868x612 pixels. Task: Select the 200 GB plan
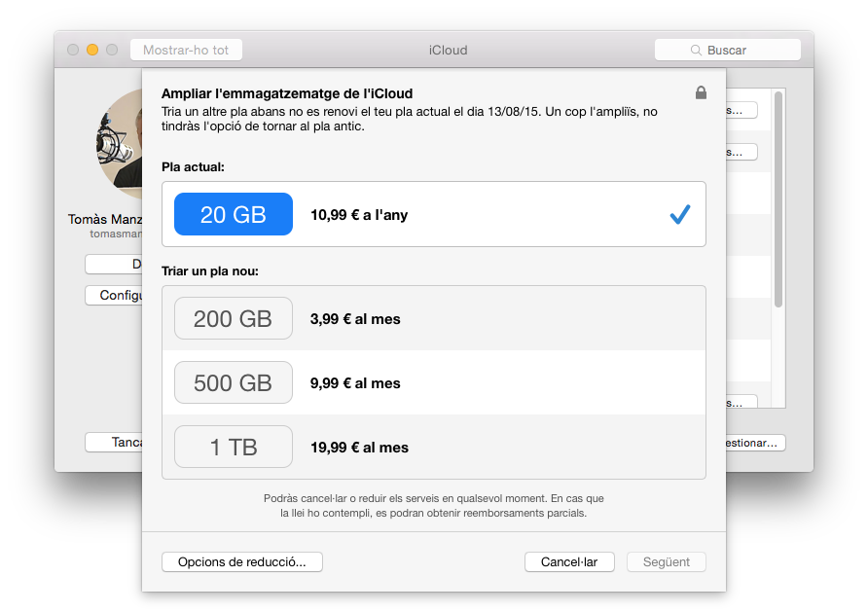pos(233,318)
